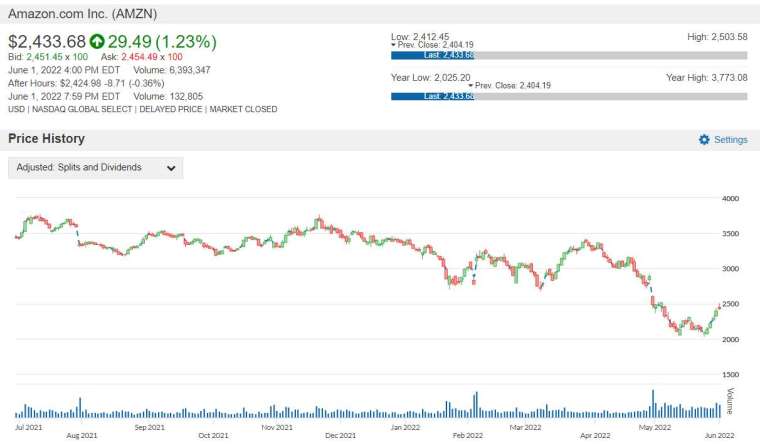Click the 3000 price axis label

click(730, 269)
